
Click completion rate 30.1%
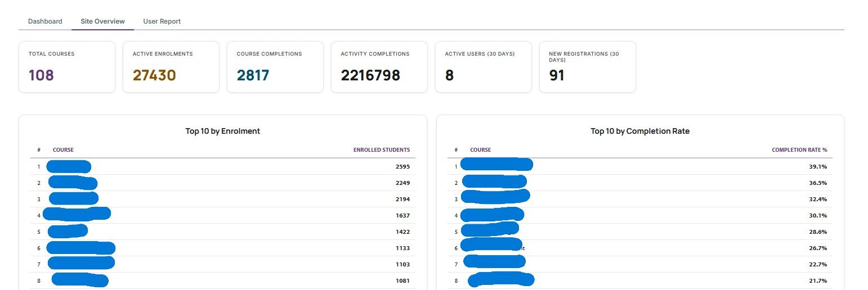(818, 215)
